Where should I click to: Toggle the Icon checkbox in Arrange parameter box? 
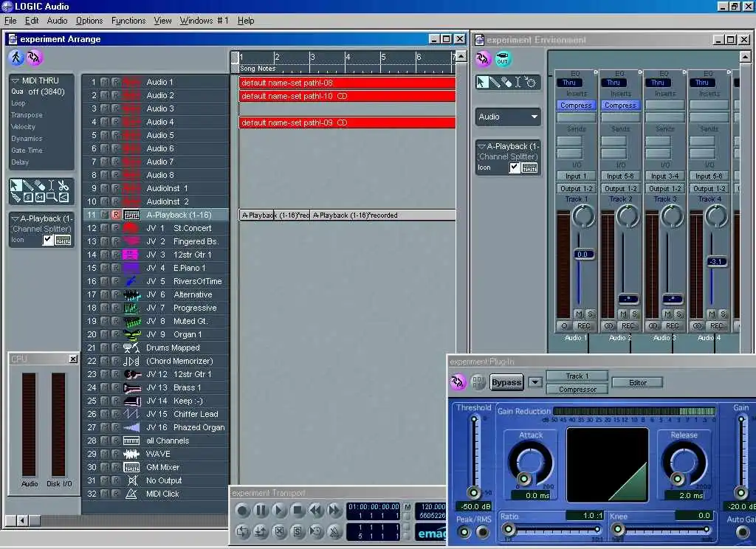coord(48,240)
